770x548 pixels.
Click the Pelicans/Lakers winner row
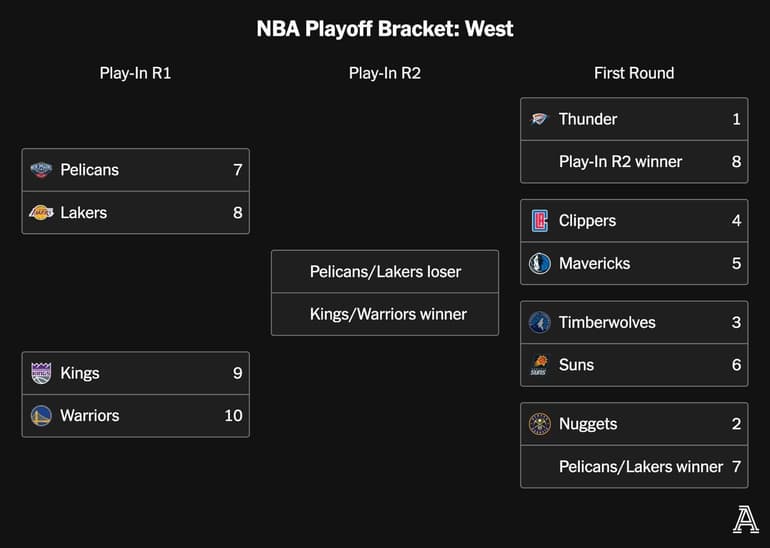(x=634, y=467)
